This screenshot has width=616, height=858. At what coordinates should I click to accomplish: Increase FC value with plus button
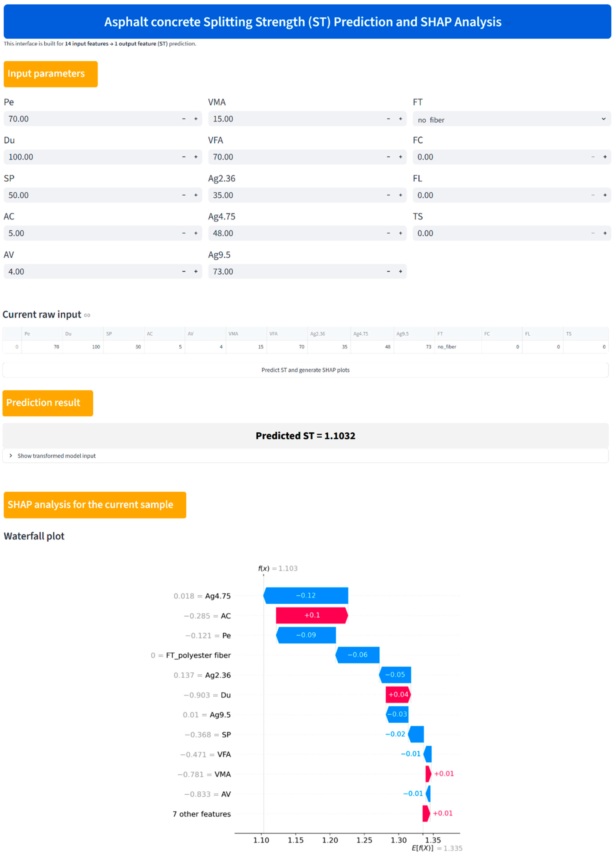click(605, 157)
